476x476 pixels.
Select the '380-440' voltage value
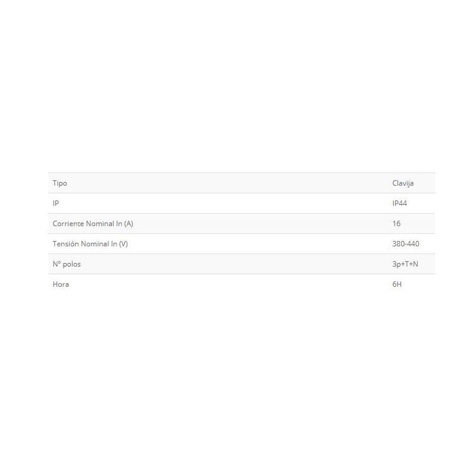[x=406, y=244]
